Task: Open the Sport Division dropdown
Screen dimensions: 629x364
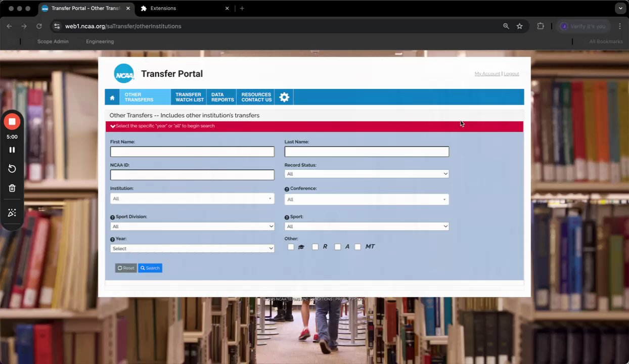Action: [x=192, y=226]
